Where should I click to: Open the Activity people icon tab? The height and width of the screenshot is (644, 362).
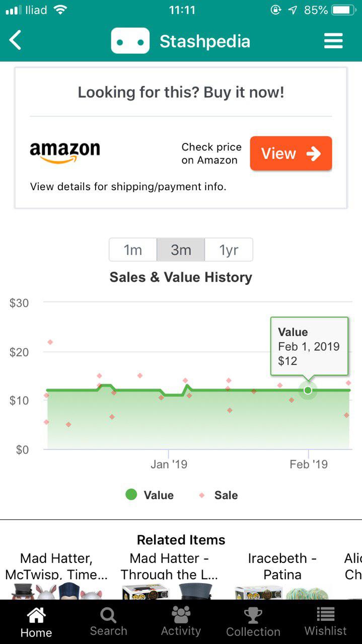(181, 622)
